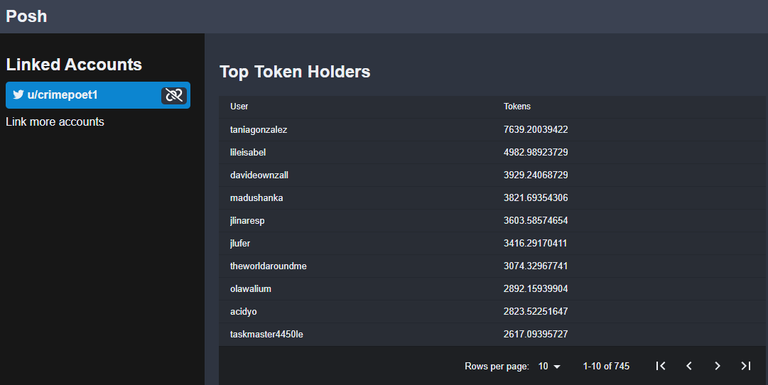
Task: Open rows per page dropdown
Action: click(549, 366)
